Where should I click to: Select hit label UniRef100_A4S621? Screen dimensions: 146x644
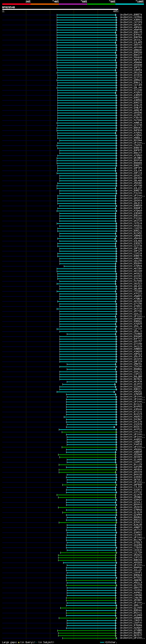[131, 273]
